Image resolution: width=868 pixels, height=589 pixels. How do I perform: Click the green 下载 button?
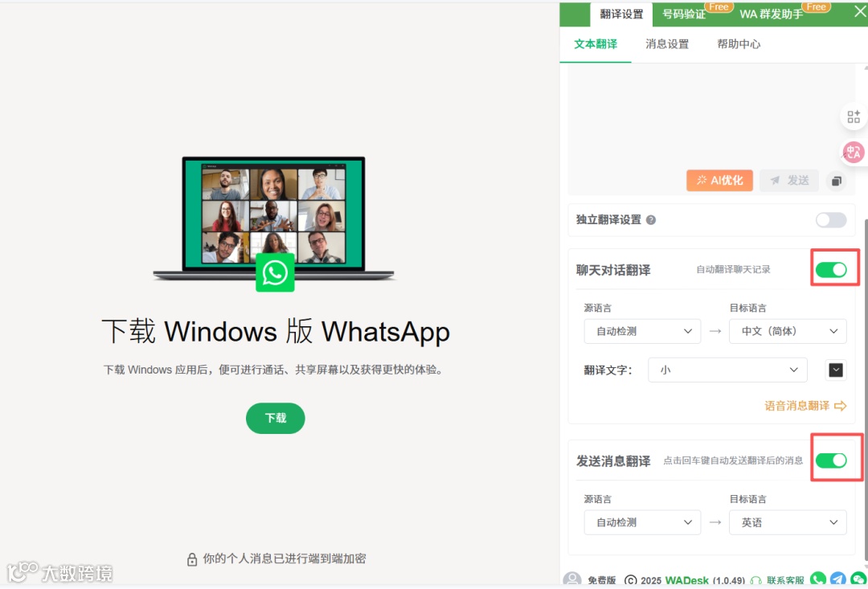tap(275, 418)
